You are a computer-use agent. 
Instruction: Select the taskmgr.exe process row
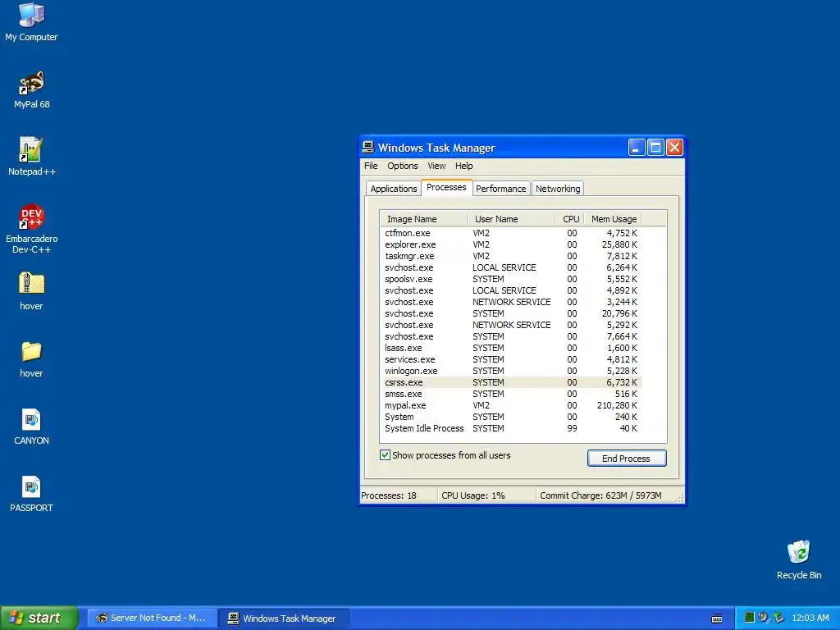[512, 256]
